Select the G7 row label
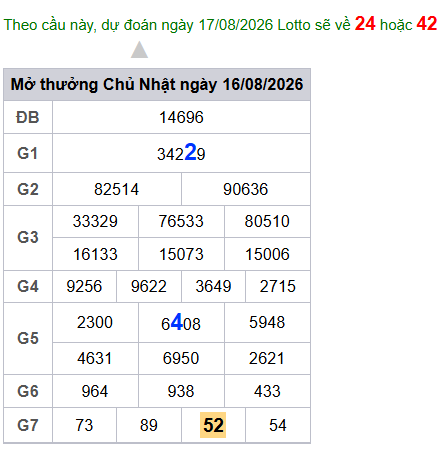Image resolution: width=443 pixels, height=450 pixels. (x=28, y=425)
